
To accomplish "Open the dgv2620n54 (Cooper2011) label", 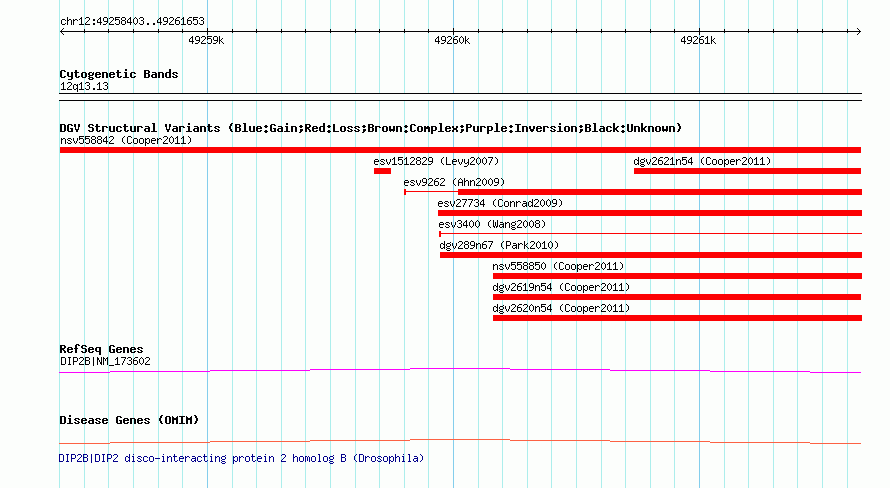I will tap(561, 308).
